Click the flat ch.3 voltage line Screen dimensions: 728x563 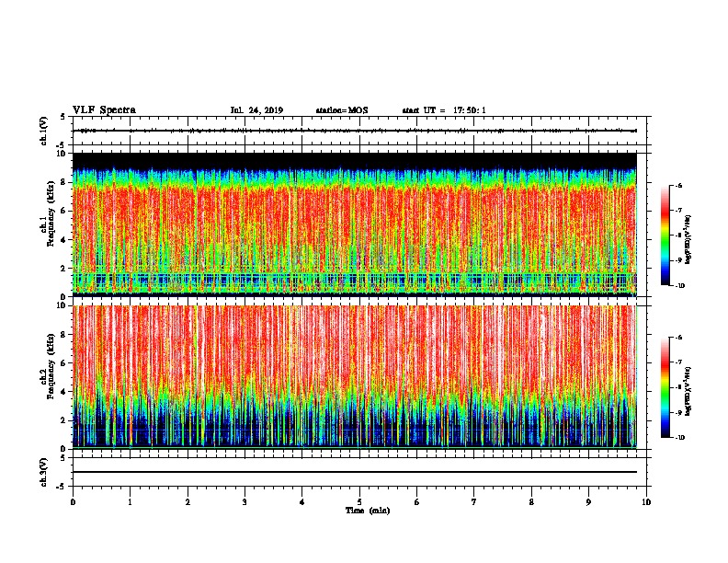tap(355, 472)
